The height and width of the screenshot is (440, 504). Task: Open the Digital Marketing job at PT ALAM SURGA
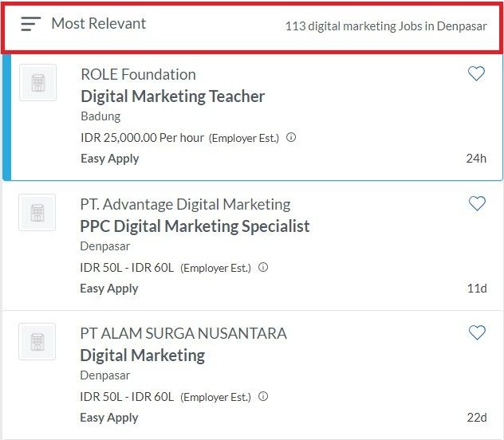tap(143, 356)
